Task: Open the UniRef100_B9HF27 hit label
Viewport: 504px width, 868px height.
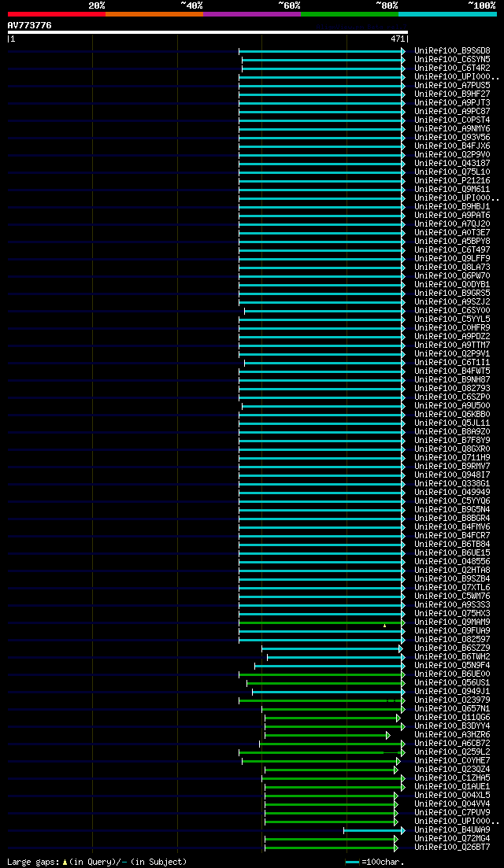Action: pos(452,94)
